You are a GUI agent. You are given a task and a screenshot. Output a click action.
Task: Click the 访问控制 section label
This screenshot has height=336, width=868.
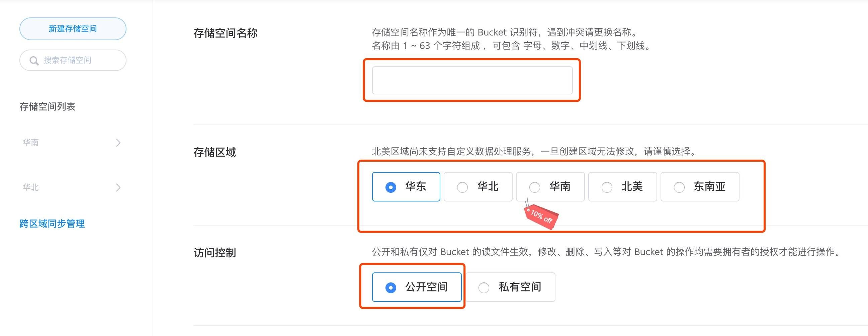[215, 253]
